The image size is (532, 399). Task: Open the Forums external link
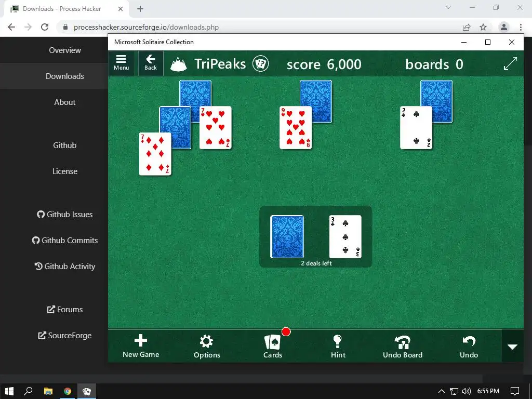coord(65,310)
